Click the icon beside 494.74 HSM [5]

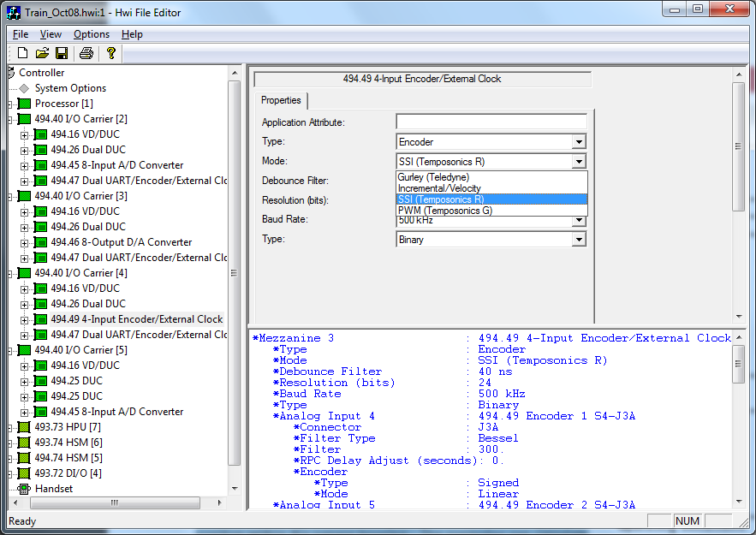tap(24, 458)
